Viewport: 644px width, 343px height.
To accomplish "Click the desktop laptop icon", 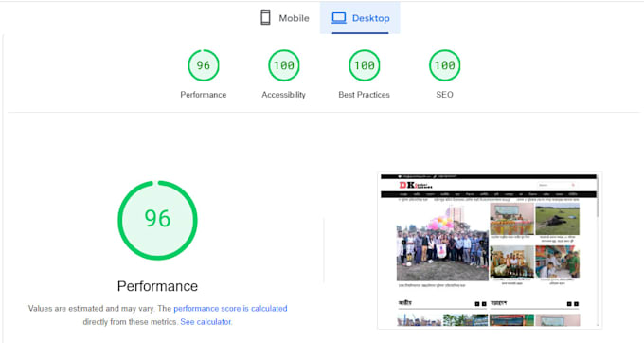I will coord(339,18).
